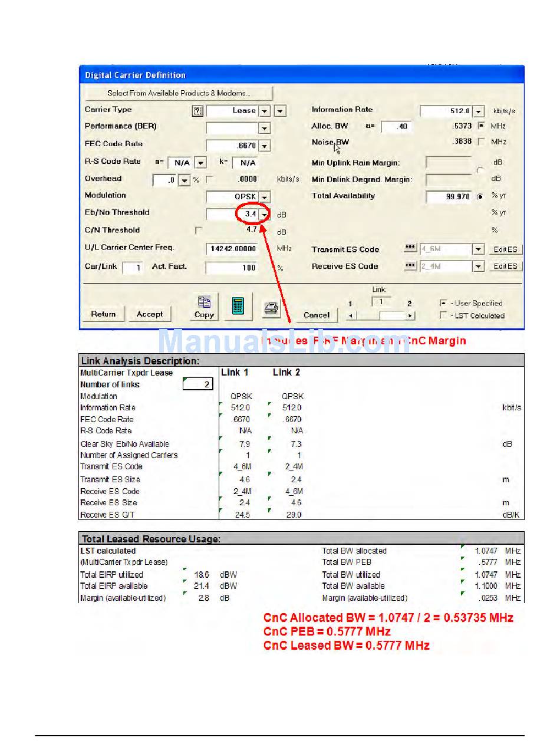Click the Return button
This screenshot has width=560, height=747.
click(104, 314)
